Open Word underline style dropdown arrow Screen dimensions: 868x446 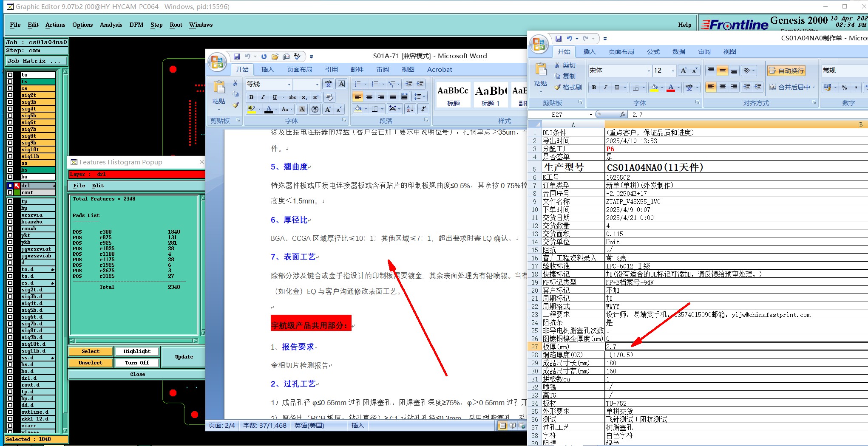tap(283, 97)
